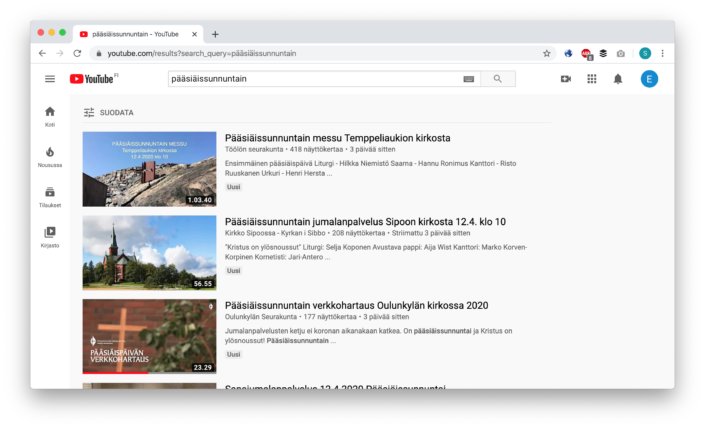Click the stacked layers extension icon

tap(603, 53)
